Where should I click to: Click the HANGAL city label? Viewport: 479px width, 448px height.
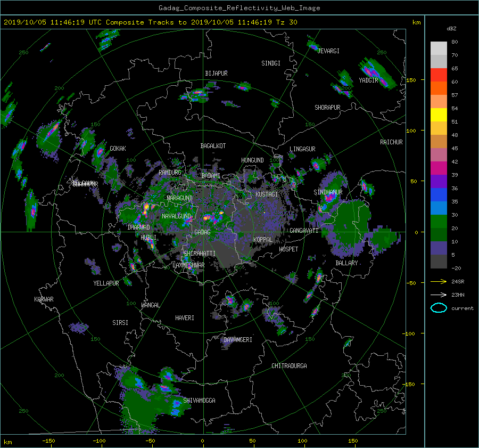(x=150, y=305)
